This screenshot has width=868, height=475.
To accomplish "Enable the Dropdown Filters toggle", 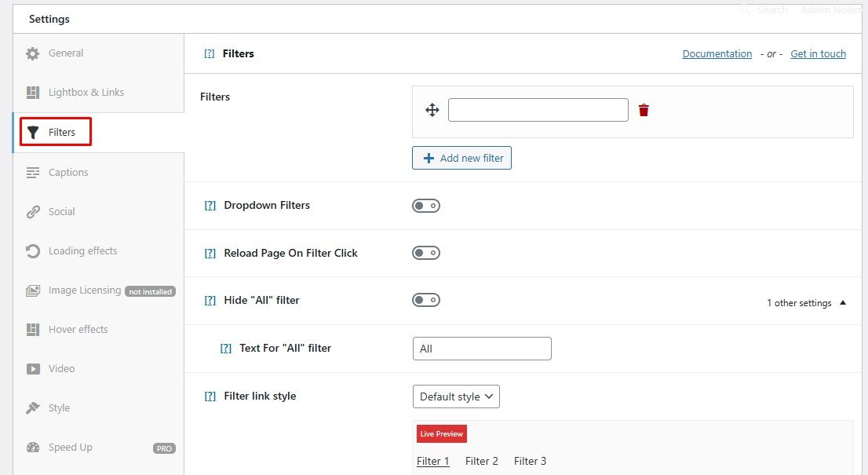I will 426,206.
